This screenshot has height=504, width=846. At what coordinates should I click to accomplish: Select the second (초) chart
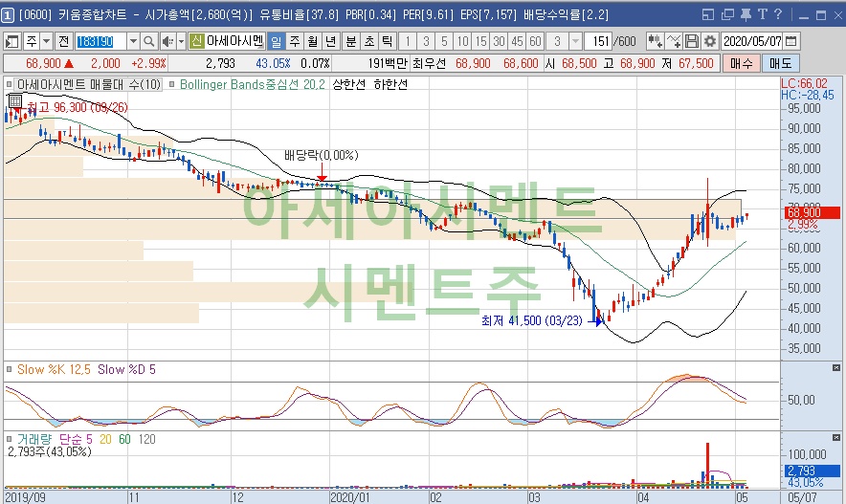coord(369,41)
